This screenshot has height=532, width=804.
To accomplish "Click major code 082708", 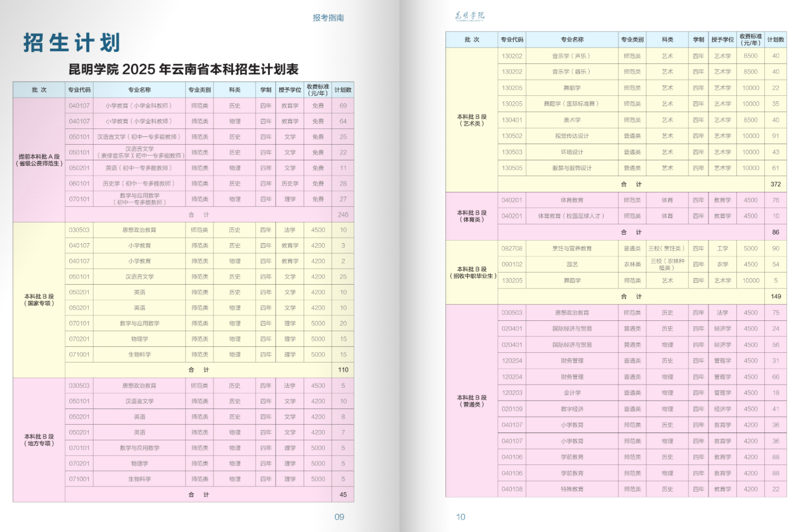I will coord(512,248).
